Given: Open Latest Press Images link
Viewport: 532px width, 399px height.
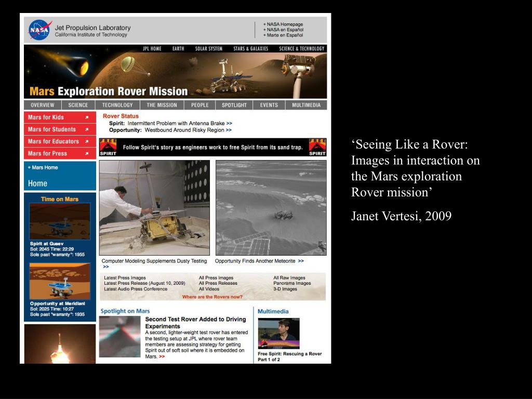Looking at the screenshot, I should coord(125,277).
